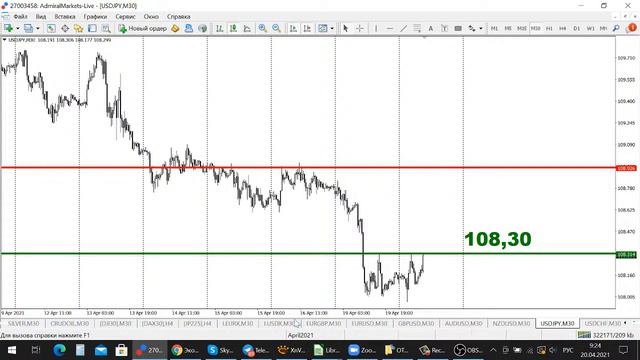Click the Windows Start button
Image resolution: width=640 pixels, height=360 pixels.
coord(11,350)
